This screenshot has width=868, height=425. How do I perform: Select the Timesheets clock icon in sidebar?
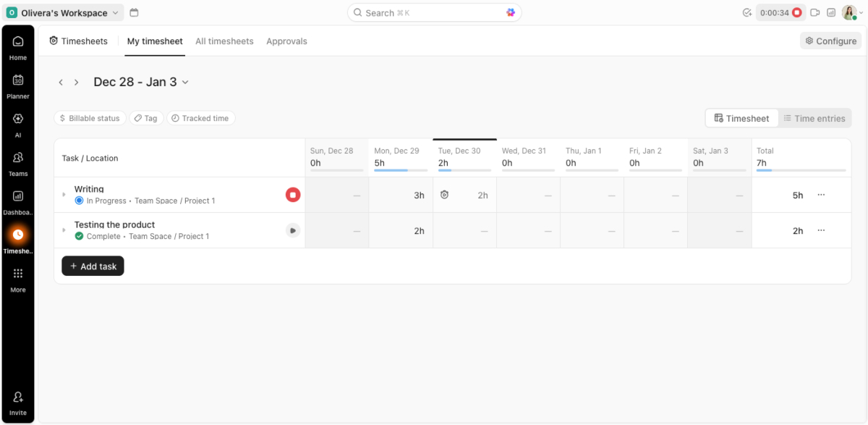(x=18, y=234)
